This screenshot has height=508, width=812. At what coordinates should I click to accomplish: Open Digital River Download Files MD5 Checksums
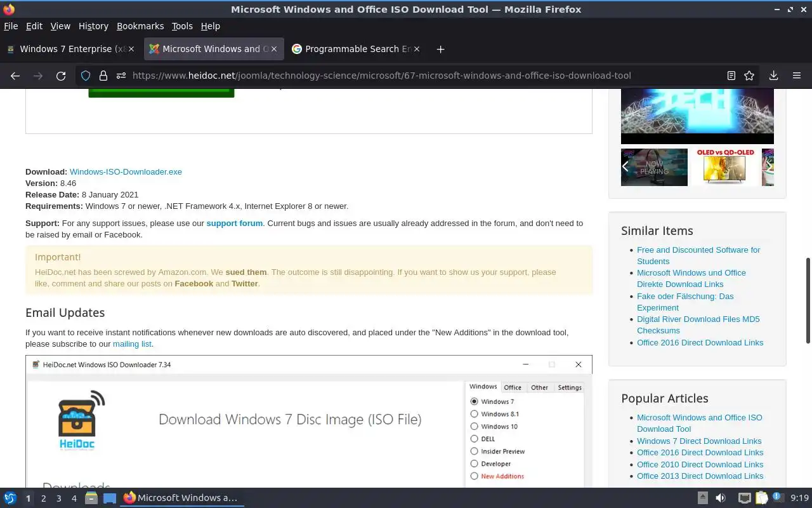(698, 325)
